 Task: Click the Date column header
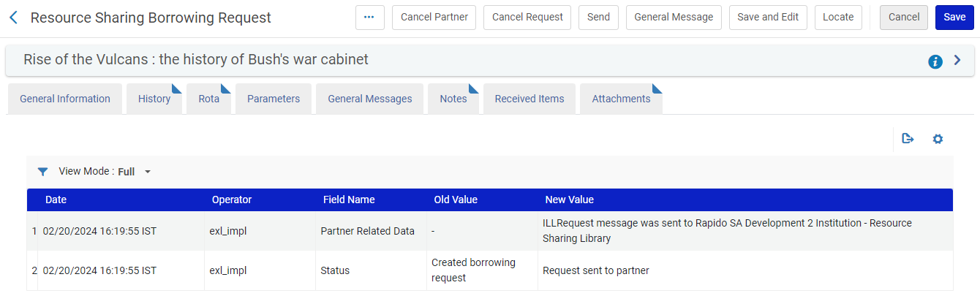coord(56,200)
